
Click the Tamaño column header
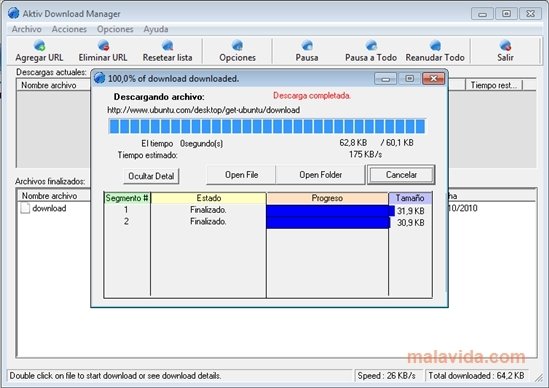(x=410, y=198)
